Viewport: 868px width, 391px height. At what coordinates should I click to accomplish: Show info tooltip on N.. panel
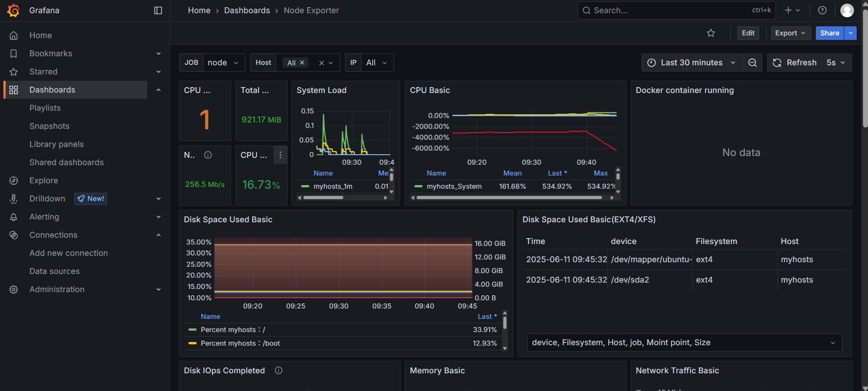pos(208,155)
